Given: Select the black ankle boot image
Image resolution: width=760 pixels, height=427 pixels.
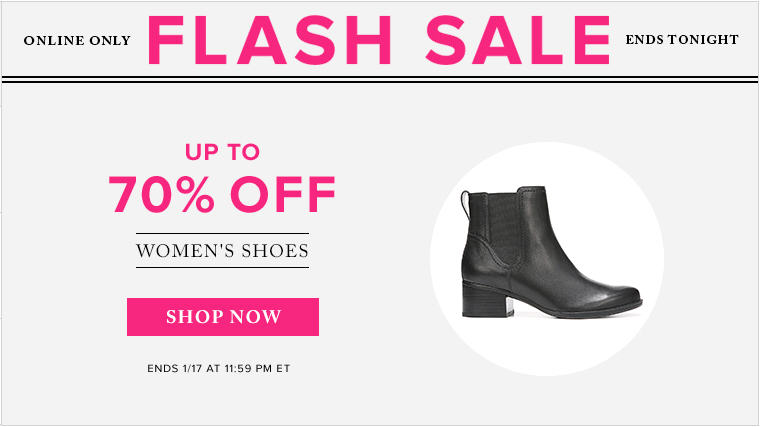Looking at the screenshot, I should [551, 252].
